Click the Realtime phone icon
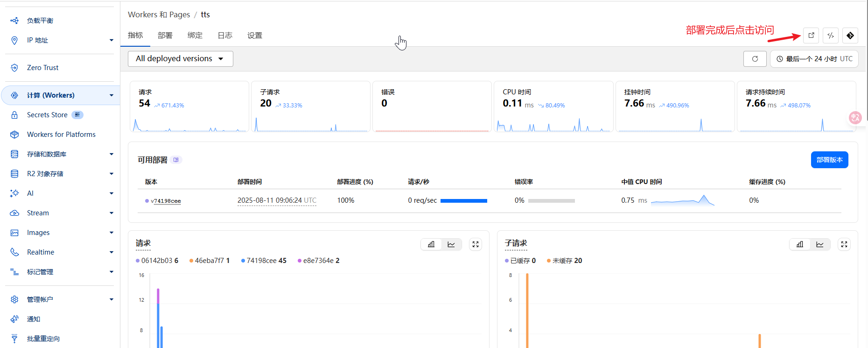The image size is (868, 348). pyautogui.click(x=14, y=252)
